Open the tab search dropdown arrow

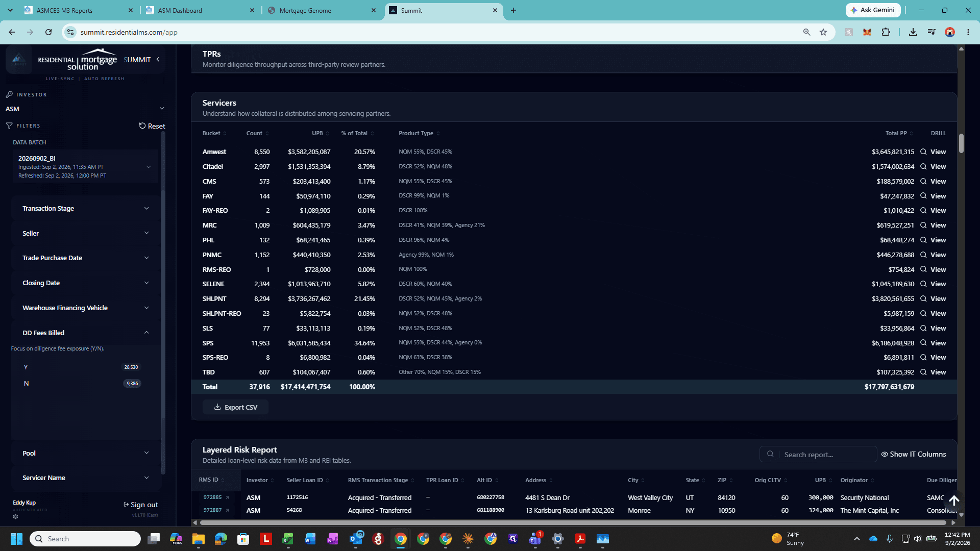pyautogui.click(x=10, y=10)
